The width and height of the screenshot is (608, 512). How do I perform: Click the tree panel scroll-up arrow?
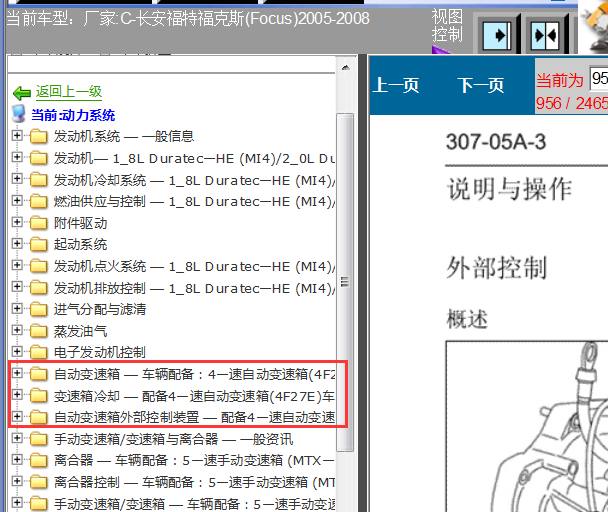pos(345,67)
